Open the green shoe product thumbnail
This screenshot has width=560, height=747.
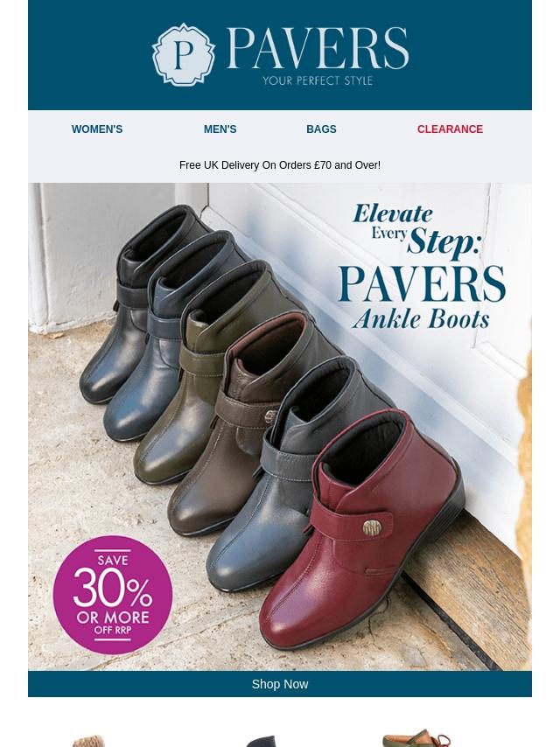point(416,737)
